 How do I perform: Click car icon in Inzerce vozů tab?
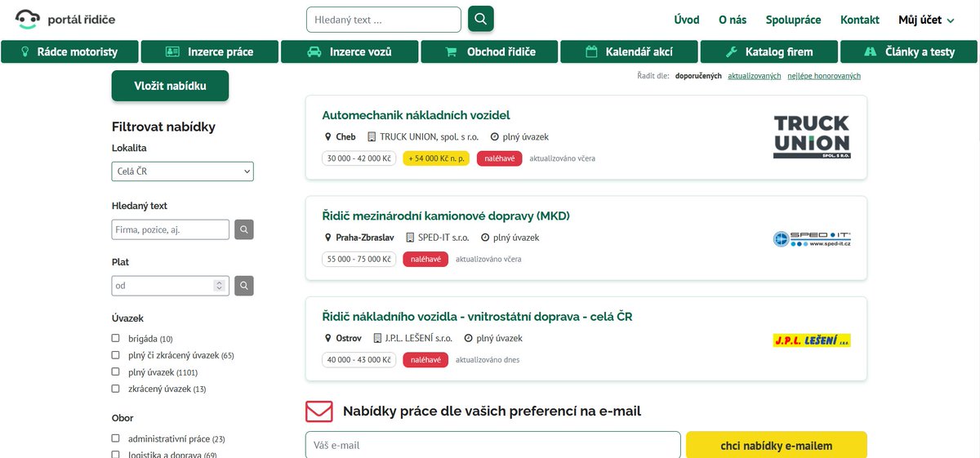point(314,51)
